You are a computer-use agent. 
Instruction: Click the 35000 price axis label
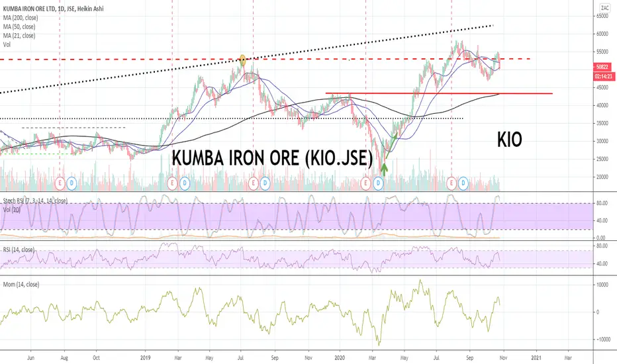(x=602, y=123)
